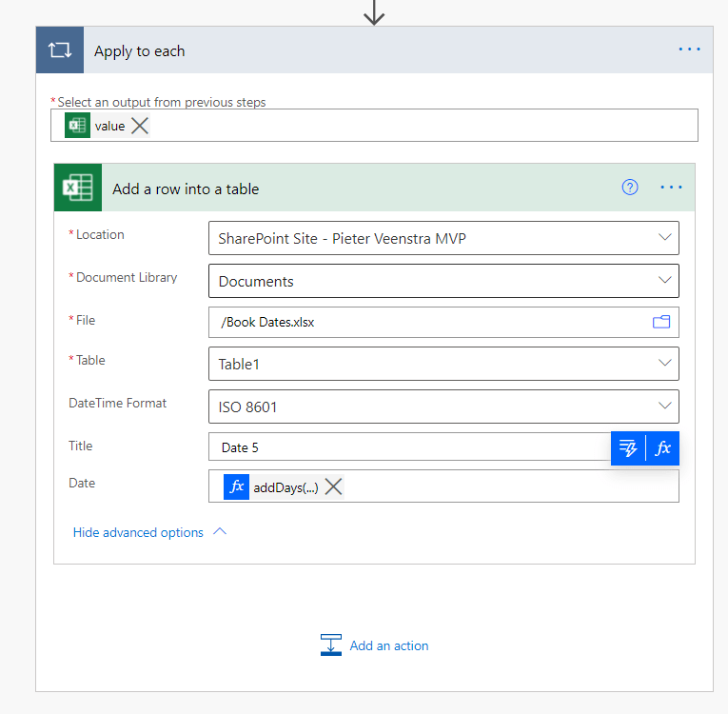Expand the Location dropdown
Viewport: 728px width, 714px height.
click(x=665, y=237)
